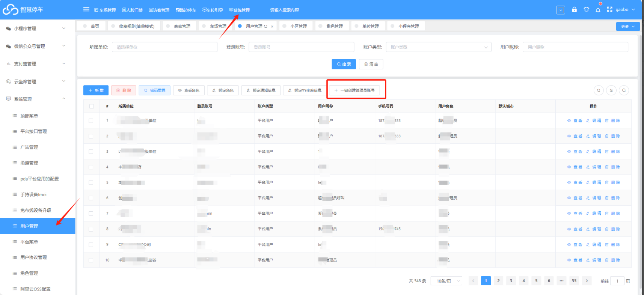644x295 pixels.
Task: Click the 搜索 button
Action: pos(344,64)
